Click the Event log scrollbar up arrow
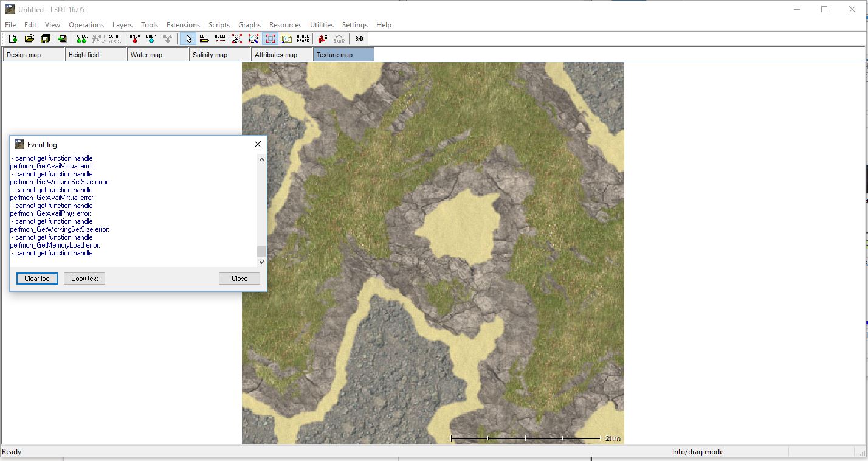The image size is (868, 461). [262, 159]
